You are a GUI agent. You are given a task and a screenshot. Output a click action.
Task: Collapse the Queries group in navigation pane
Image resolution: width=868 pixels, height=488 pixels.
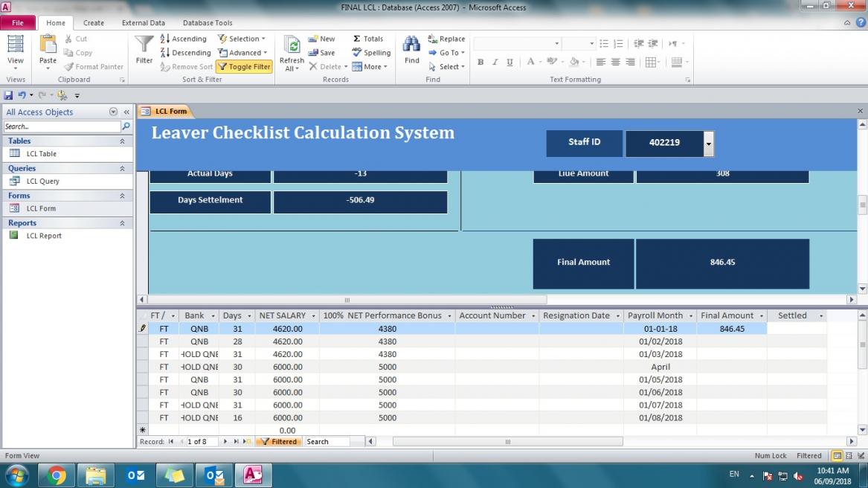(x=122, y=168)
